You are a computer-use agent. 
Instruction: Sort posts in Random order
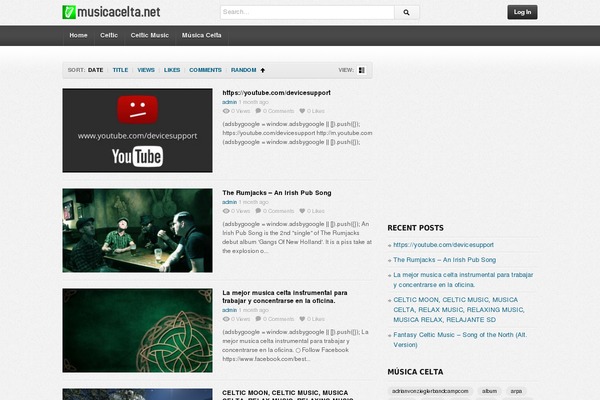(243, 70)
